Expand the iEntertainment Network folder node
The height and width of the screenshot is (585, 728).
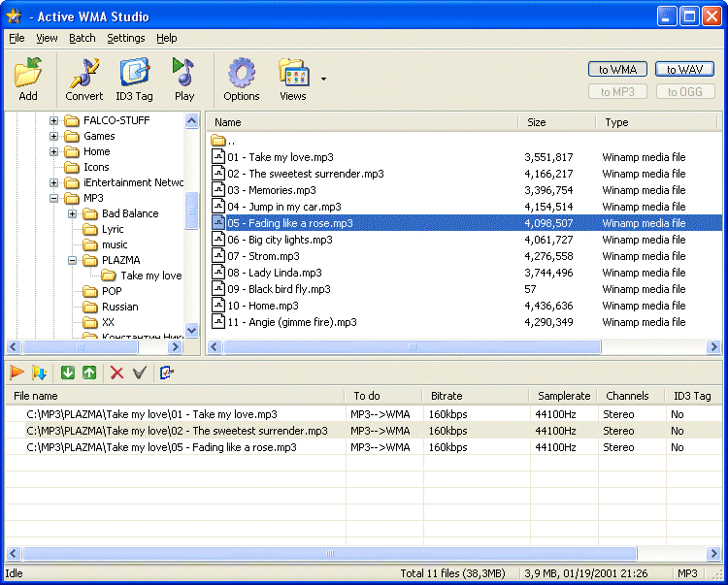click(x=53, y=182)
